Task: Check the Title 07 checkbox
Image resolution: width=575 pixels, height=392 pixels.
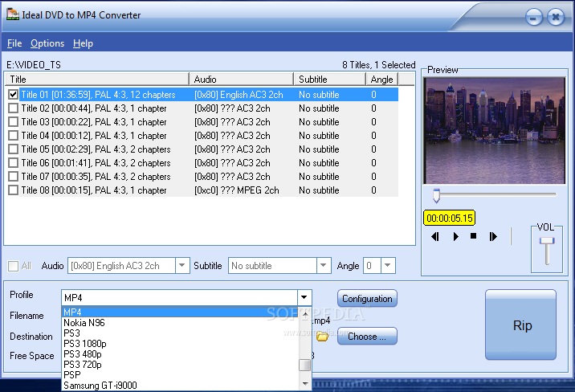Action: pos(13,177)
